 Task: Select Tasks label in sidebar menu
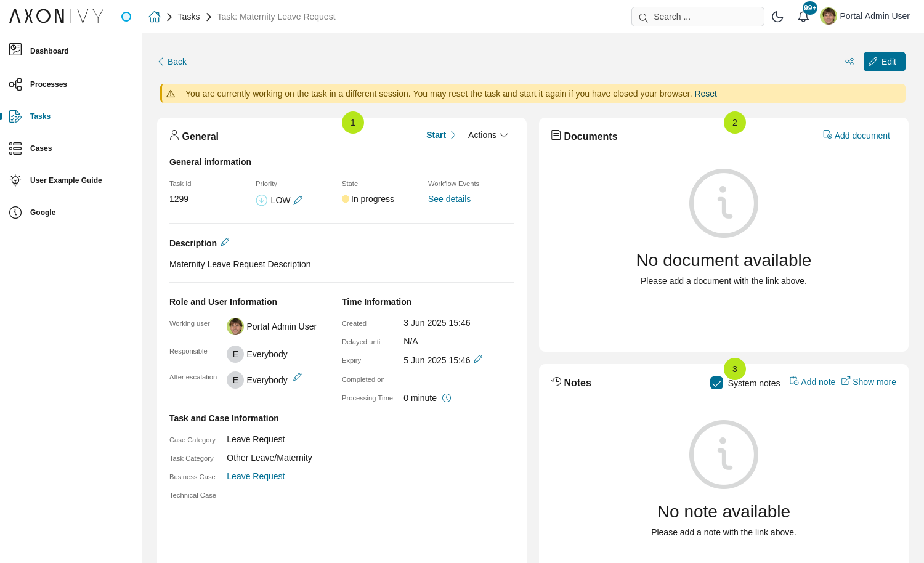click(40, 116)
